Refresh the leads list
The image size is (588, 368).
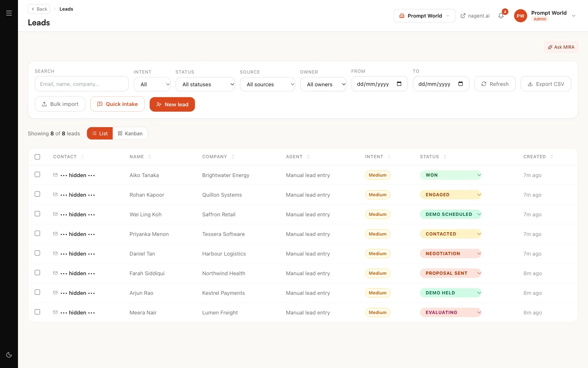[495, 84]
